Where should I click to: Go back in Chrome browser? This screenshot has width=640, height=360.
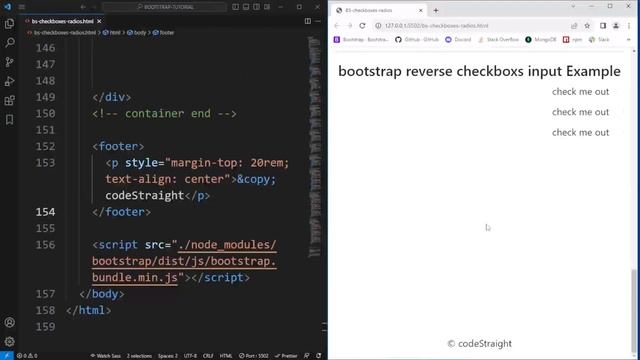pos(337,25)
